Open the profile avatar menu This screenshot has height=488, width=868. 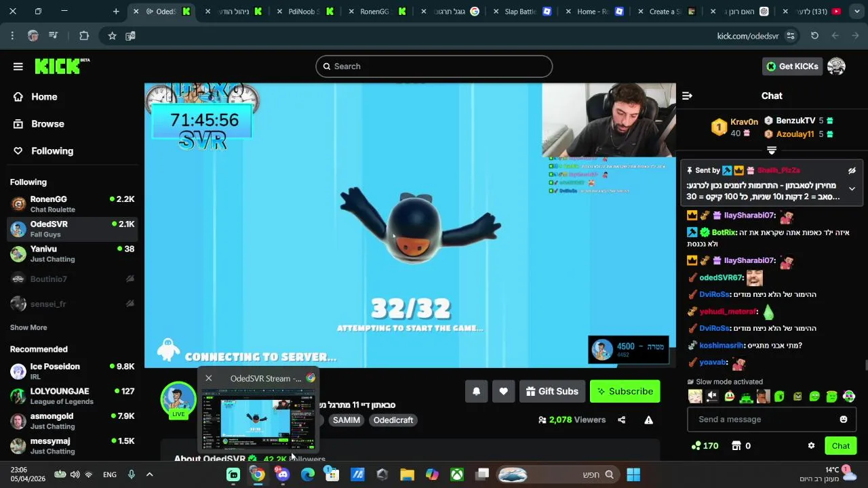pyautogui.click(x=836, y=66)
